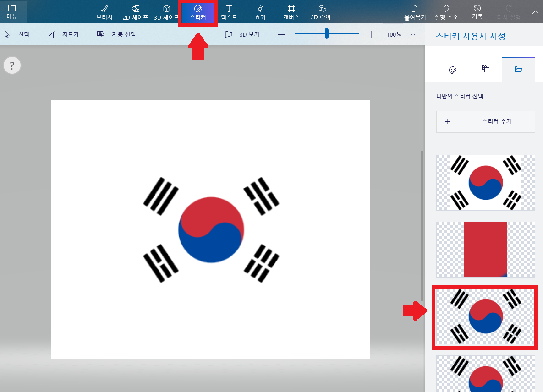Click the 100% zoom value field
The image size is (543, 392).
click(x=394, y=35)
